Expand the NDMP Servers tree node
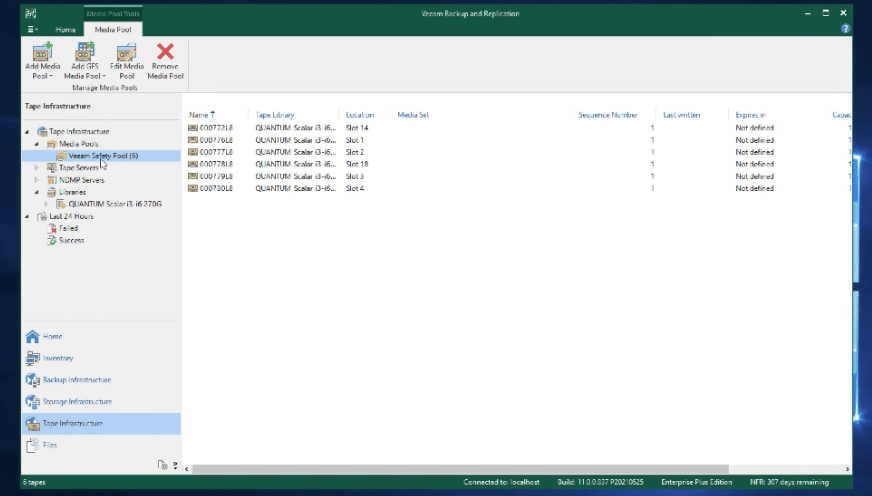The image size is (872, 496). click(37, 180)
